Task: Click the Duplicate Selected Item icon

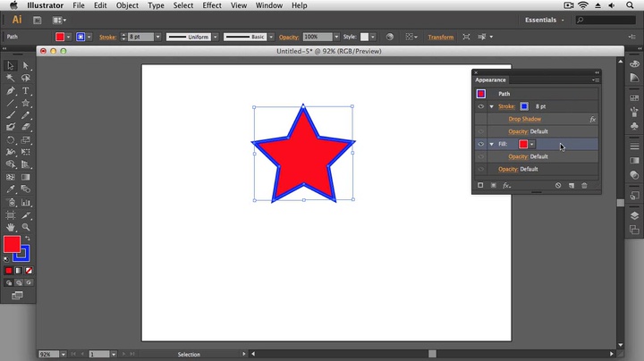Action: pos(571,185)
